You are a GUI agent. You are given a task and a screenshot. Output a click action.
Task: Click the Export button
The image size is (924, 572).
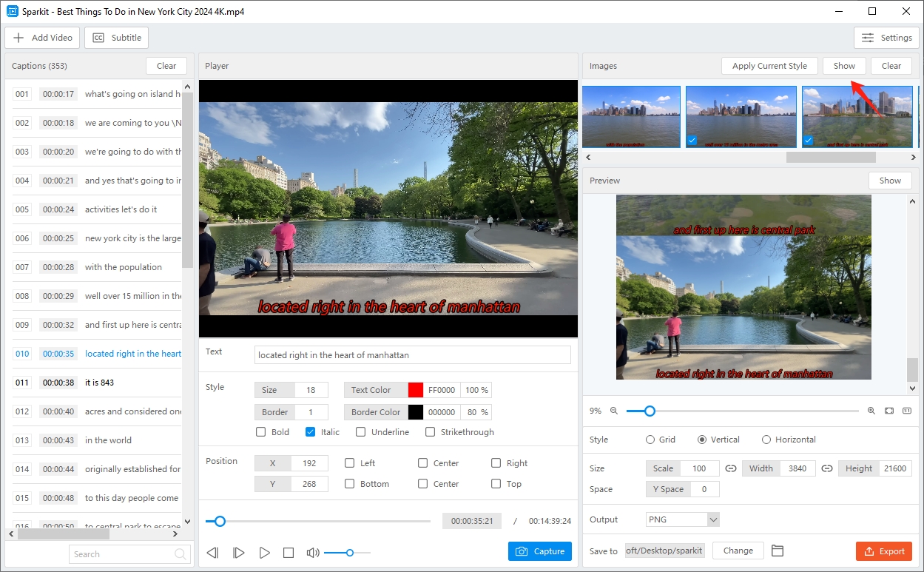(883, 551)
